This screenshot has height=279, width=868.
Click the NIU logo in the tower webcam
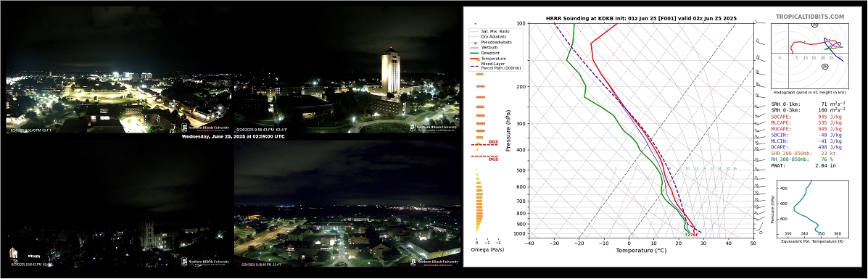(x=434, y=128)
